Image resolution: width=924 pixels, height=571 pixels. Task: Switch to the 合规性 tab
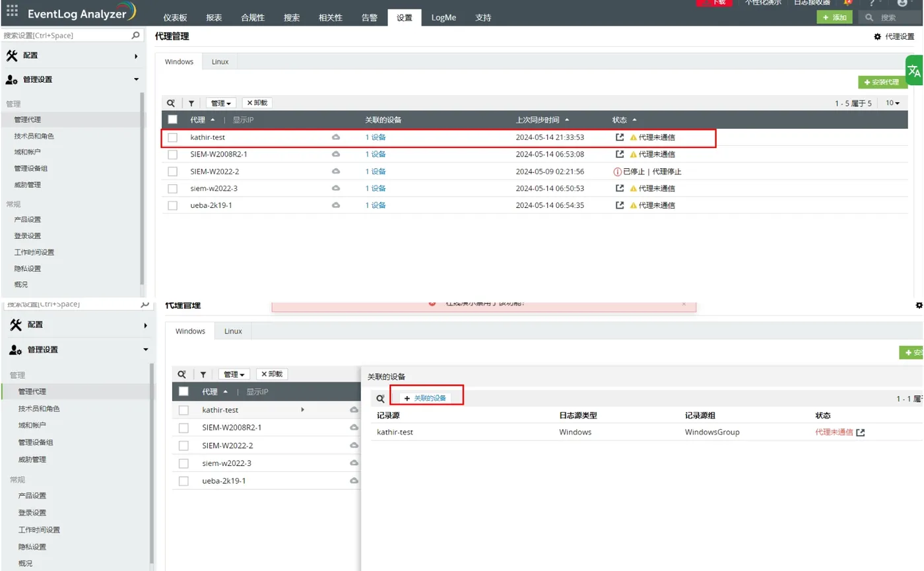tap(253, 18)
